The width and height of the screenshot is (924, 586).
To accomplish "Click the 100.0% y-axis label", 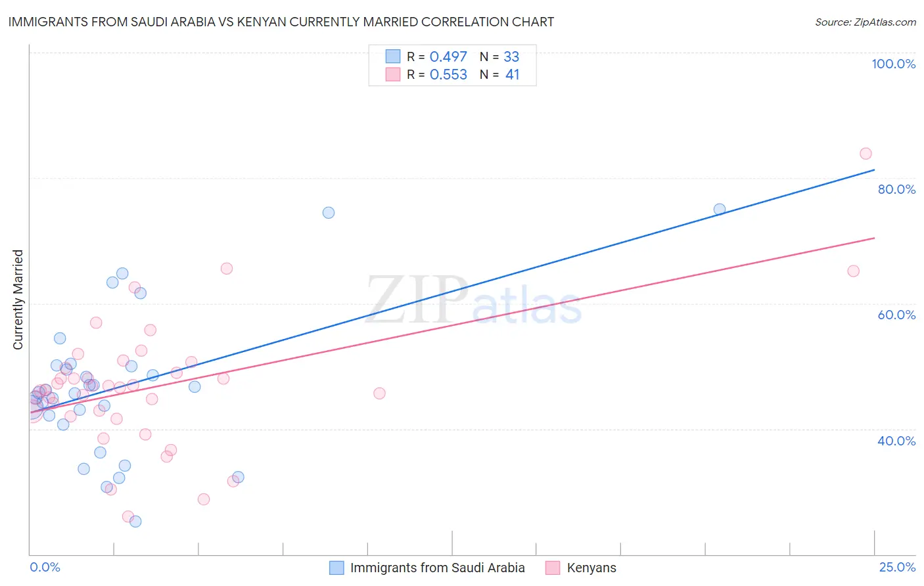I will [x=893, y=64].
